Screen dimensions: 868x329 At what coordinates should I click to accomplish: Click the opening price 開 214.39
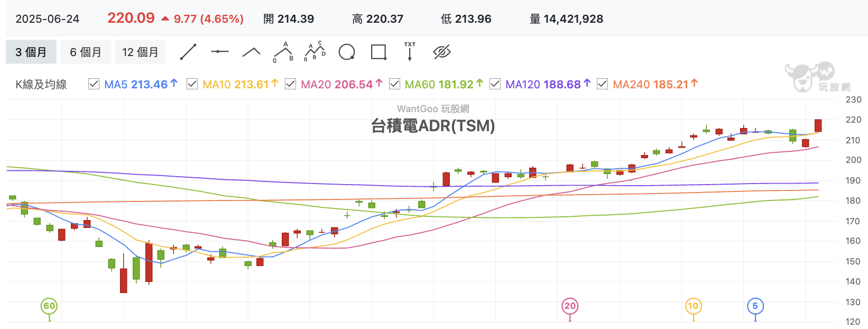289,19
